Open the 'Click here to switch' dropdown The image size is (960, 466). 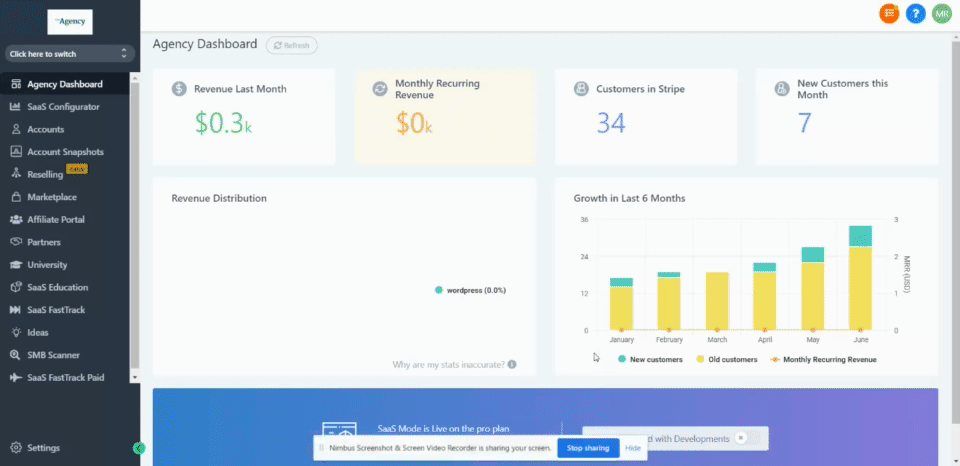point(69,53)
